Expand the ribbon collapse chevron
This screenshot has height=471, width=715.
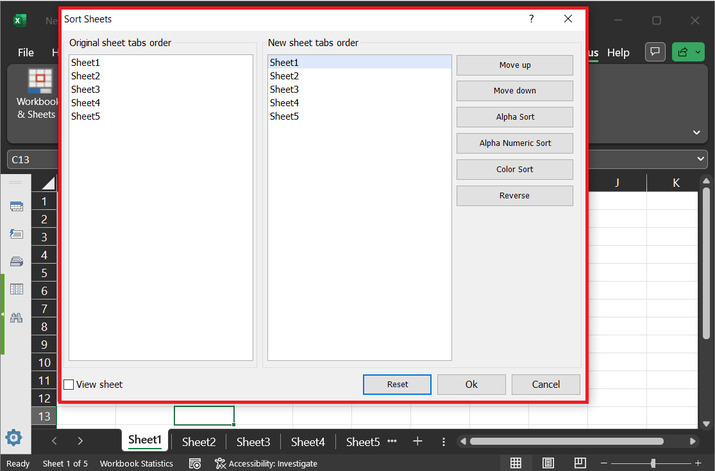coord(696,132)
